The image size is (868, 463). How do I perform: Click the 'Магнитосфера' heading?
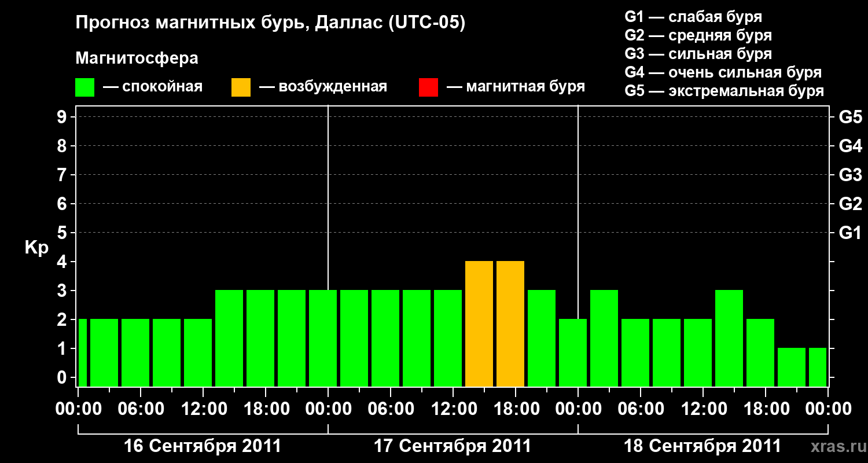point(137,58)
